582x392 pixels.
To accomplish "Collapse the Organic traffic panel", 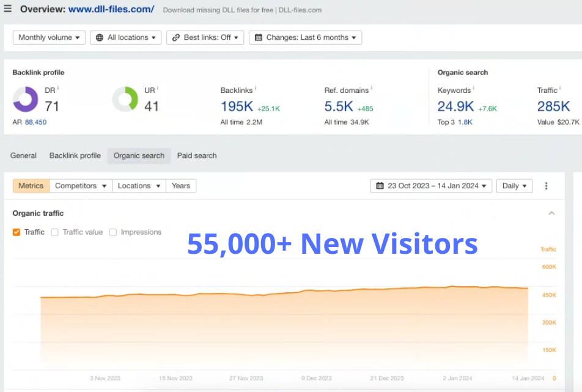I will click(551, 213).
